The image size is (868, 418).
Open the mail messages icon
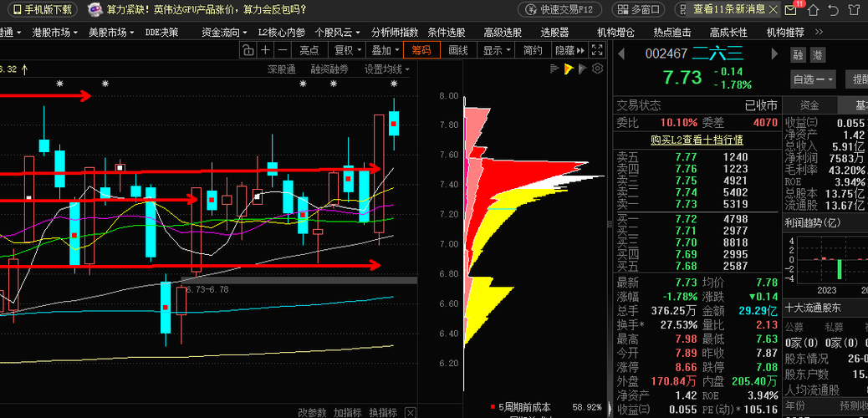click(x=789, y=9)
